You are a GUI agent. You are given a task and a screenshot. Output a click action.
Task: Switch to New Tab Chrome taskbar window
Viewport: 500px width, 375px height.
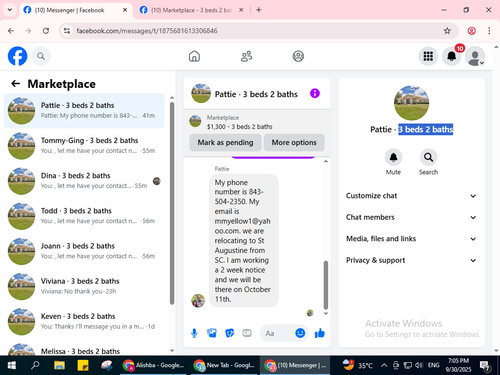click(224, 365)
